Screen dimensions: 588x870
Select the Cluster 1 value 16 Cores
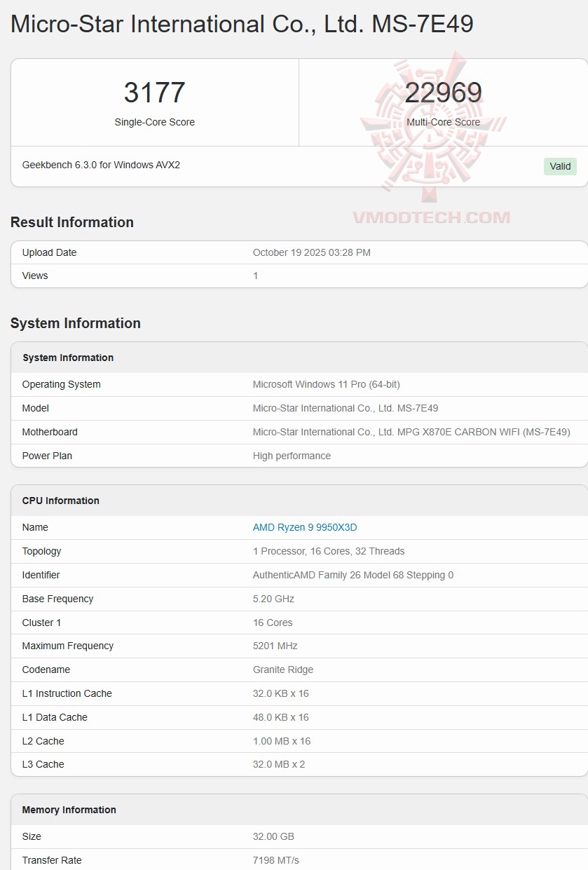tap(273, 623)
